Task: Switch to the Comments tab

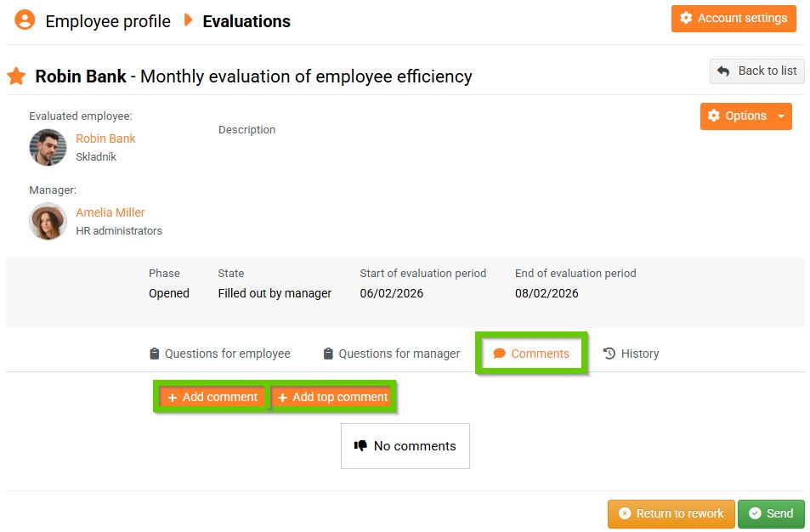Action: click(x=531, y=354)
